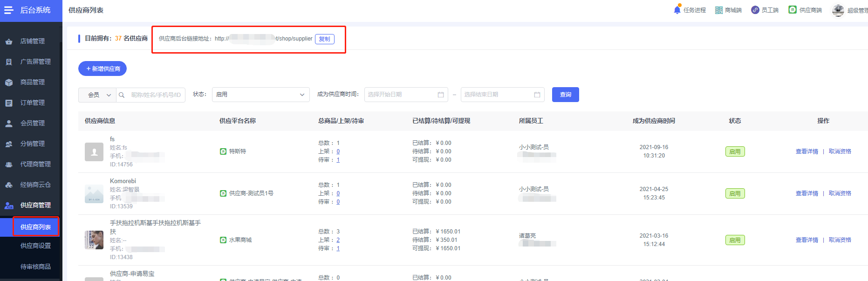Click the search magnifier icon in the filter box
Screen dimensions: 868x281
122,95
